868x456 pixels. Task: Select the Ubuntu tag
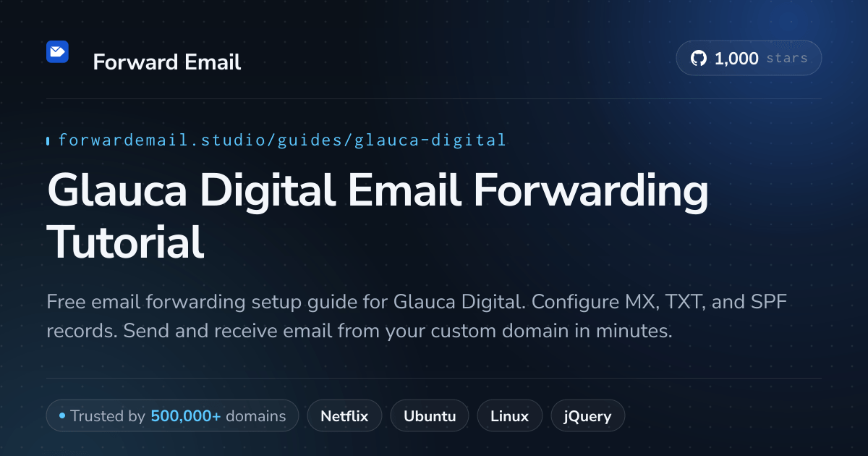[x=430, y=416]
